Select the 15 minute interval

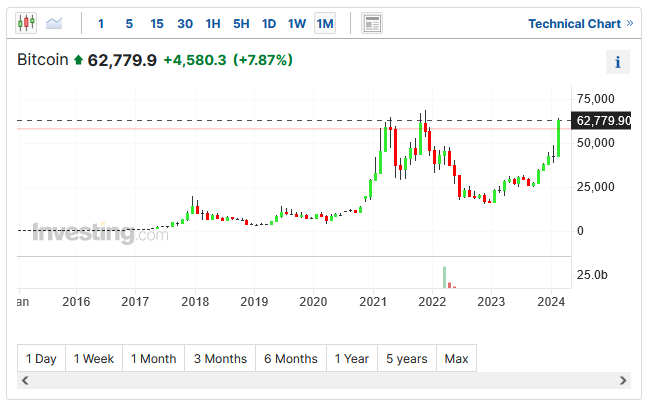coord(157,24)
